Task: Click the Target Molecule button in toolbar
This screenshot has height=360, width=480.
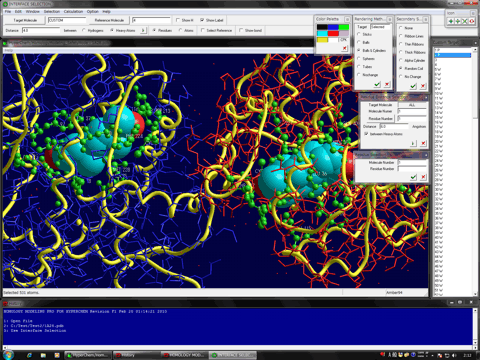Action: click(x=25, y=20)
